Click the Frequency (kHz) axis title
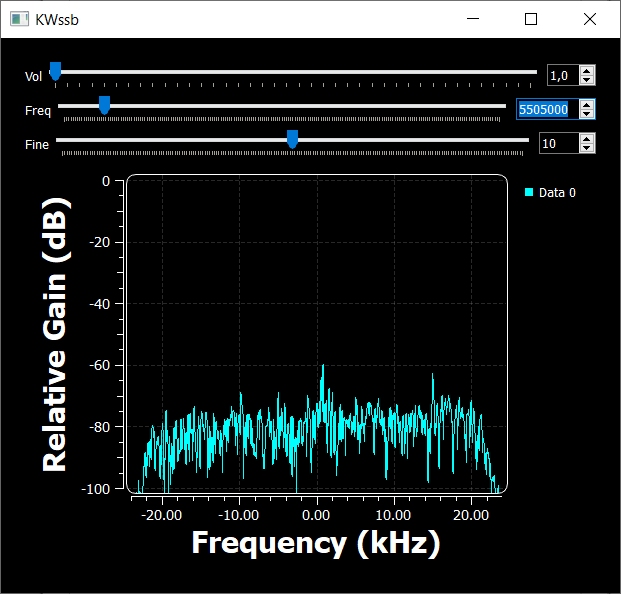This screenshot has width=621, height=594. click(315, 543)
